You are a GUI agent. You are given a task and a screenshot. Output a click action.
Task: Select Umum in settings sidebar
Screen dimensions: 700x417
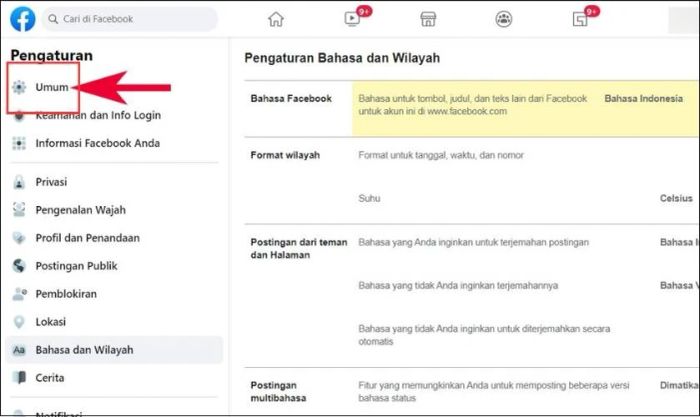51,88
